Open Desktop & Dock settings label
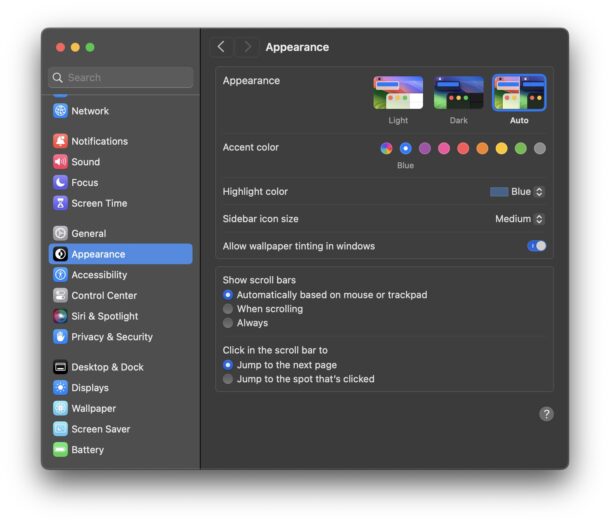 pos(107,366)
